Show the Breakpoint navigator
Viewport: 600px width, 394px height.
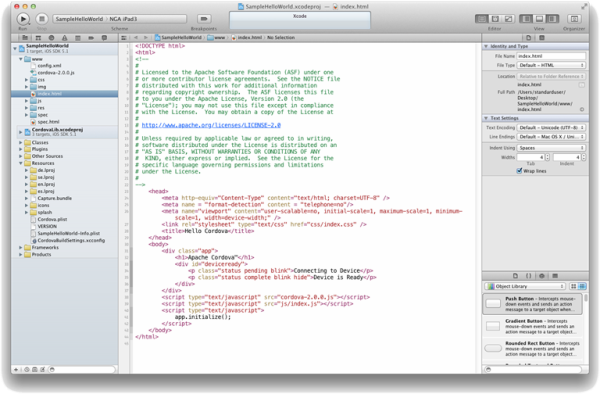[91, 37]
